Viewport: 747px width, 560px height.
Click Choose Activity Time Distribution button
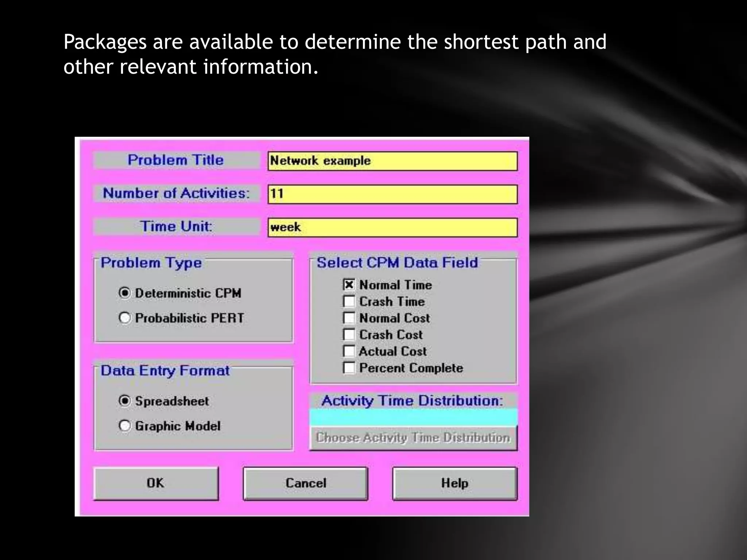pyautogui.click(x=413, y=437)
